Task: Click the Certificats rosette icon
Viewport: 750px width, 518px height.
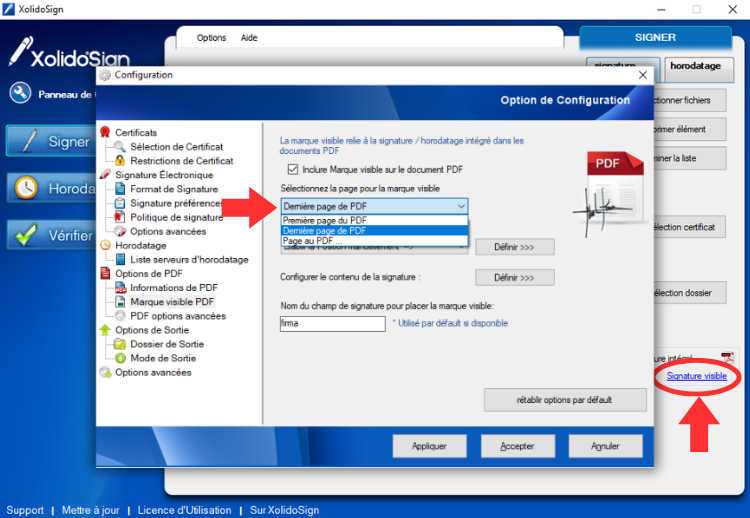Action: [105, 132]
